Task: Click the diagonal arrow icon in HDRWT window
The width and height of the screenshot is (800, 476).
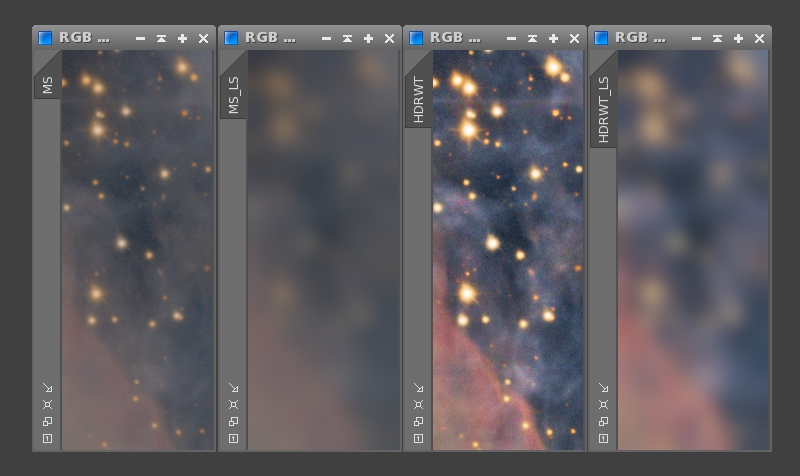Action: pos(418,388)
